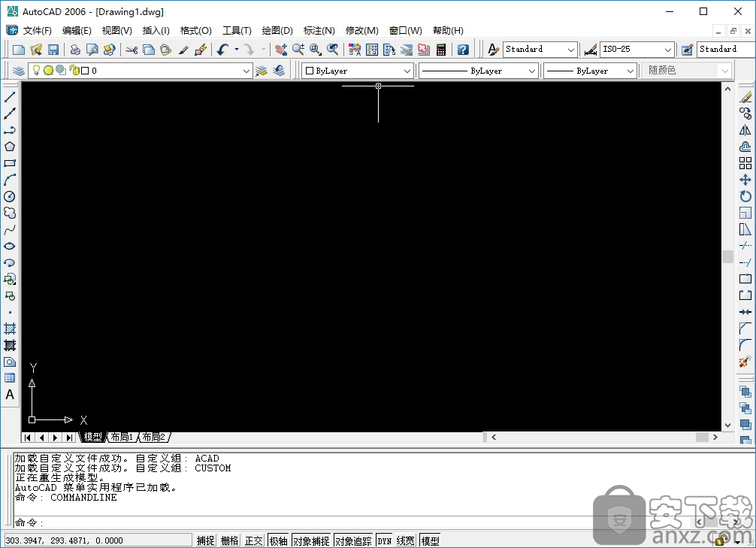Toggle 对象捕捉 object snap
Viewport: 756px width, 548px height.
[311, 540]
